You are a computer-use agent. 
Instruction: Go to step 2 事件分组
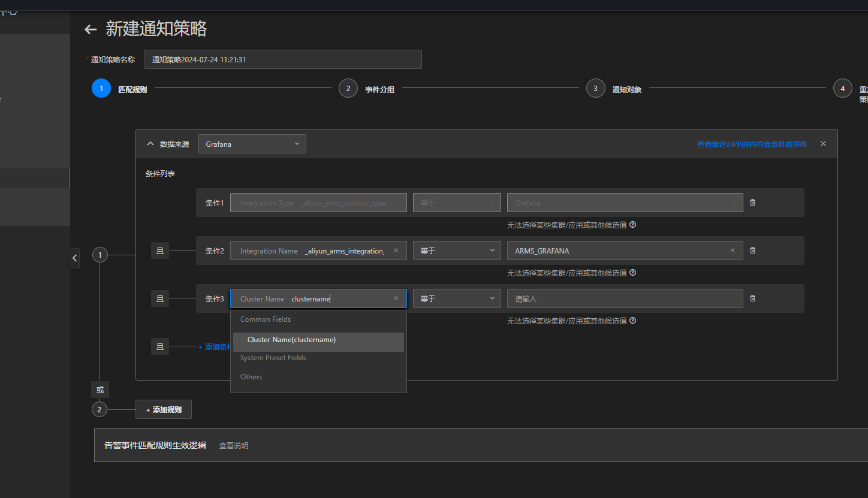tap(348, 88)
